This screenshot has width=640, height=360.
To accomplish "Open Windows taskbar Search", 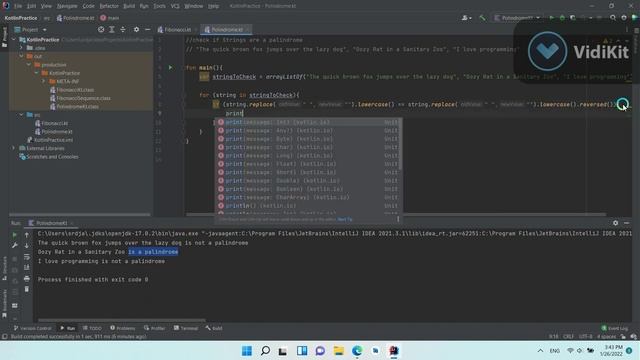I will (x=265, y=351).
